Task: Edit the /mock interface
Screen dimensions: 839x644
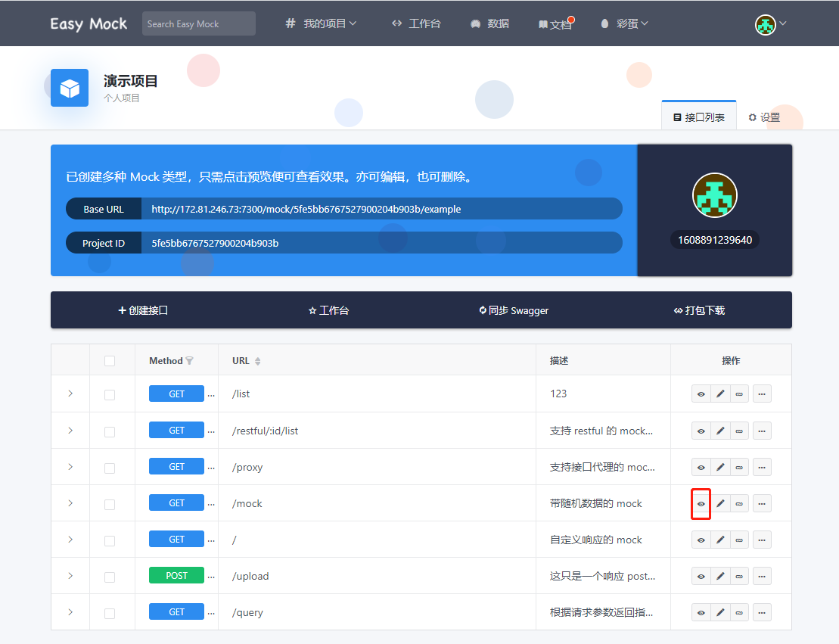Action: 720,504
